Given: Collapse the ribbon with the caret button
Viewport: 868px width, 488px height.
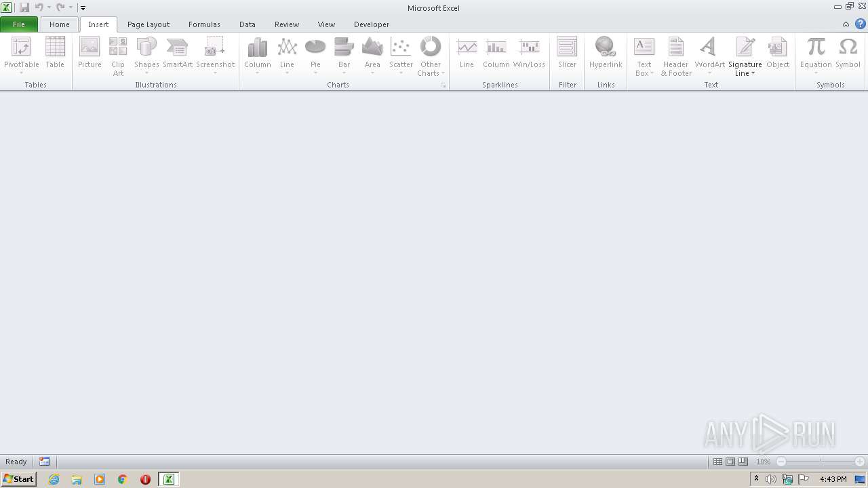Looking at the screenshot, I should tap(846, 24).
